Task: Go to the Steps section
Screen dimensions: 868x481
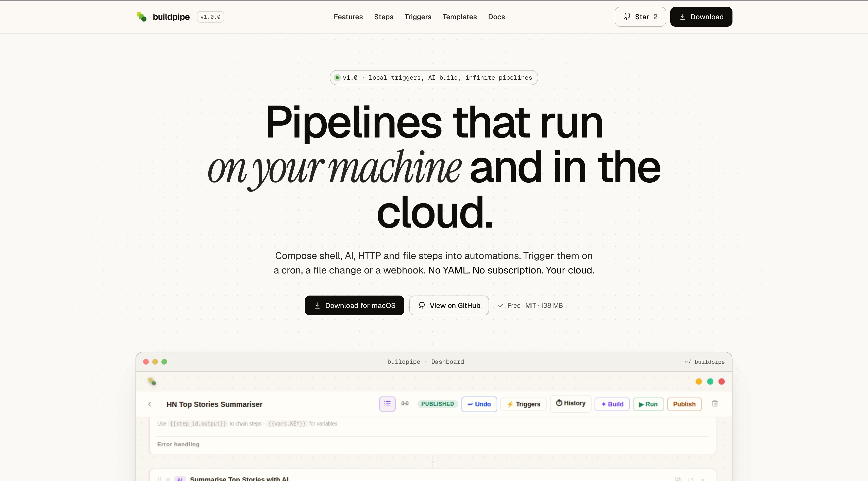Action: click(x=383, y=17)
